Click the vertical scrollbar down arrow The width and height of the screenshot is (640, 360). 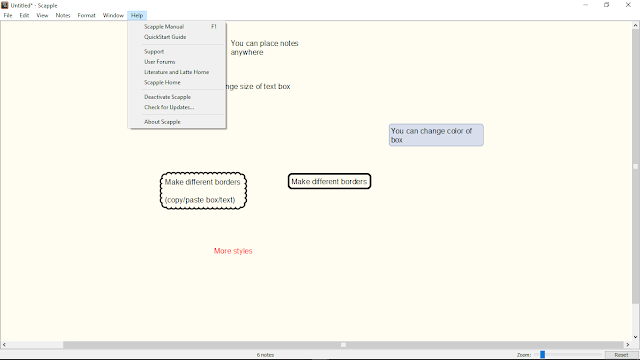pos(636,337)
